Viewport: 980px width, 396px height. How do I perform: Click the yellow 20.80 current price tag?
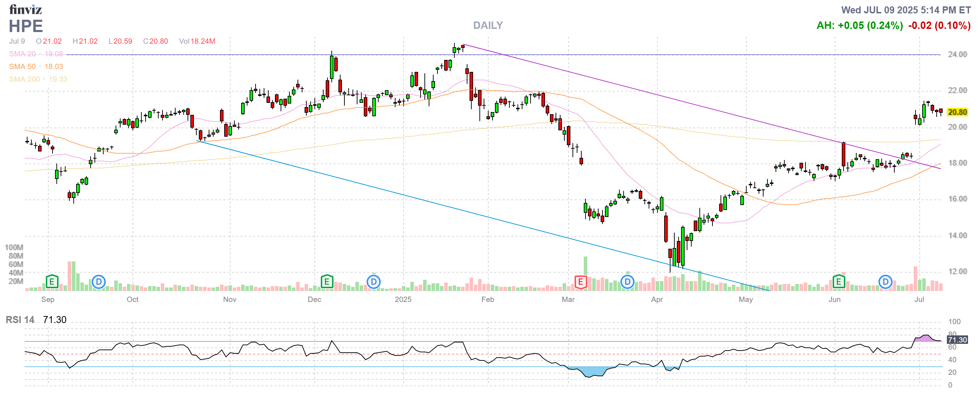coord(957,112)
